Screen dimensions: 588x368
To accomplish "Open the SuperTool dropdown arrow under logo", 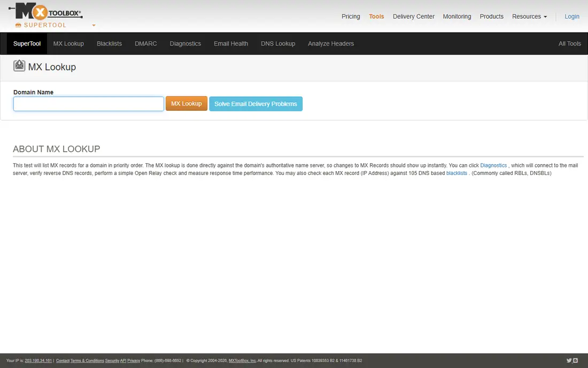I will coord(94,26).
